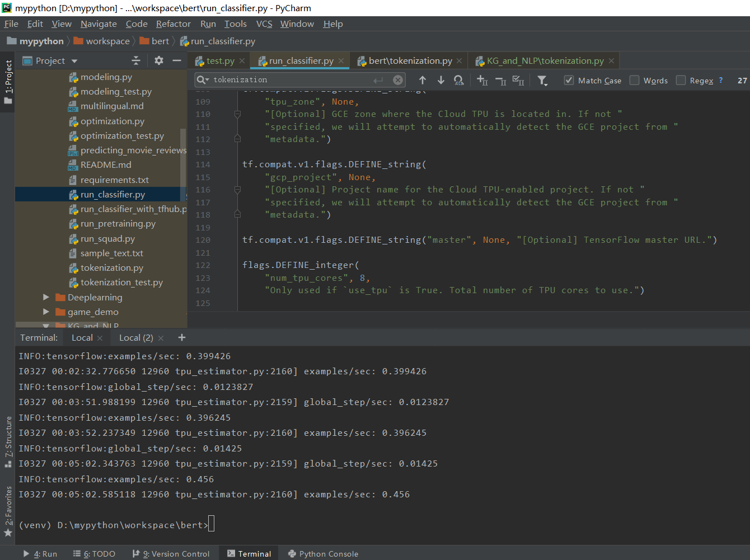The width and height of the screenshot is (750, 560).
Task: Open the Edit menu
Action: [x=35, y=23]
